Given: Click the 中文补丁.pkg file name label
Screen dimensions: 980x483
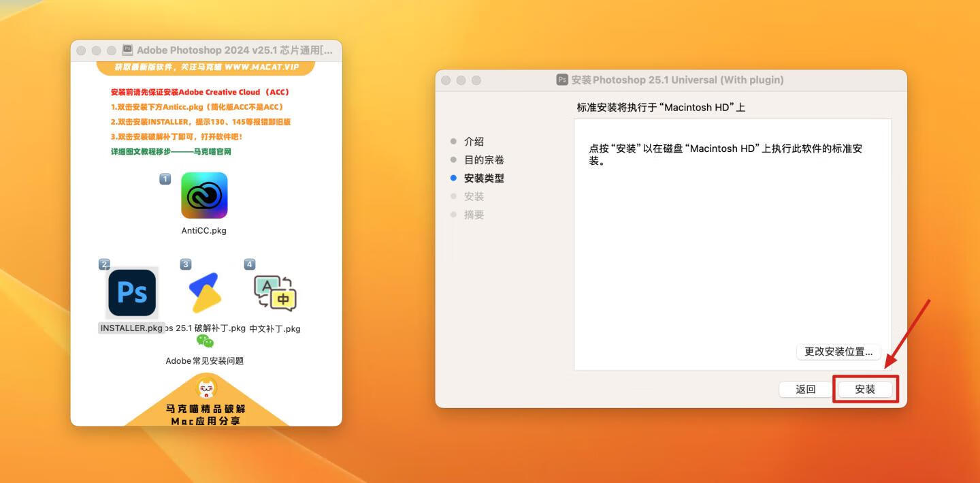Looking at the screenshot, I should coord(275,328).
